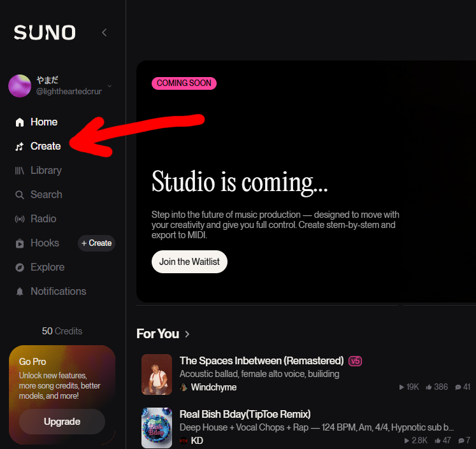Collapse the sidebar with the chevron

tap(105, 32)
